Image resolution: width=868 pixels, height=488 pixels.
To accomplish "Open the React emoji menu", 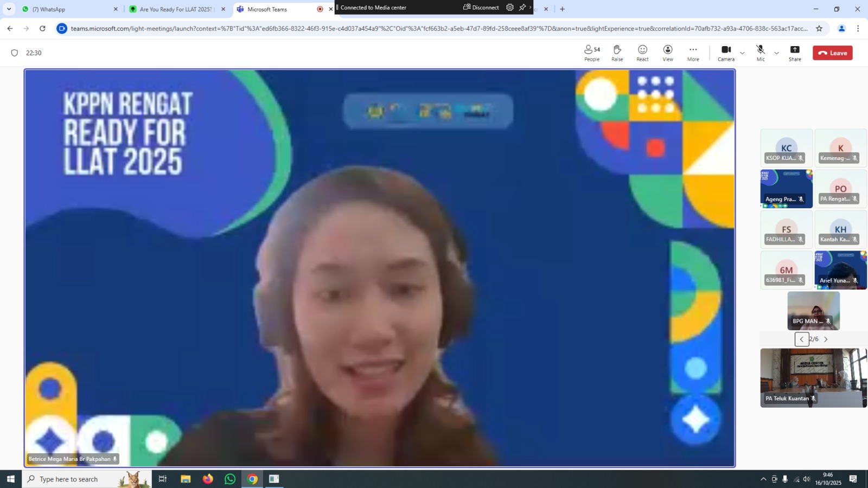I will (642, 53).
